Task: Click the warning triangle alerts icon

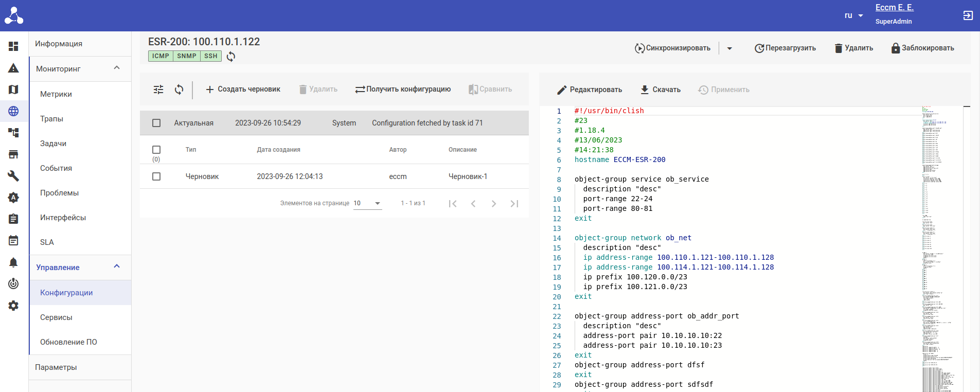Action: pos(13,68)
